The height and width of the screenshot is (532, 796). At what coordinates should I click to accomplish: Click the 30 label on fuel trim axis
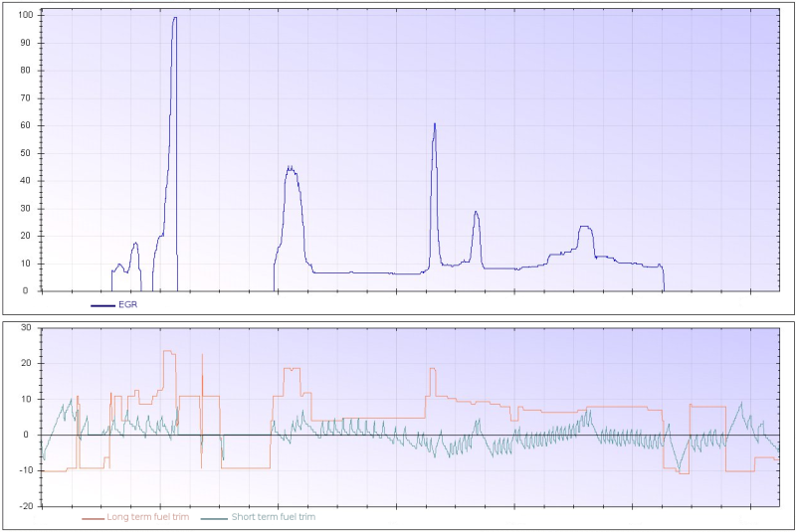pos(26,327)
